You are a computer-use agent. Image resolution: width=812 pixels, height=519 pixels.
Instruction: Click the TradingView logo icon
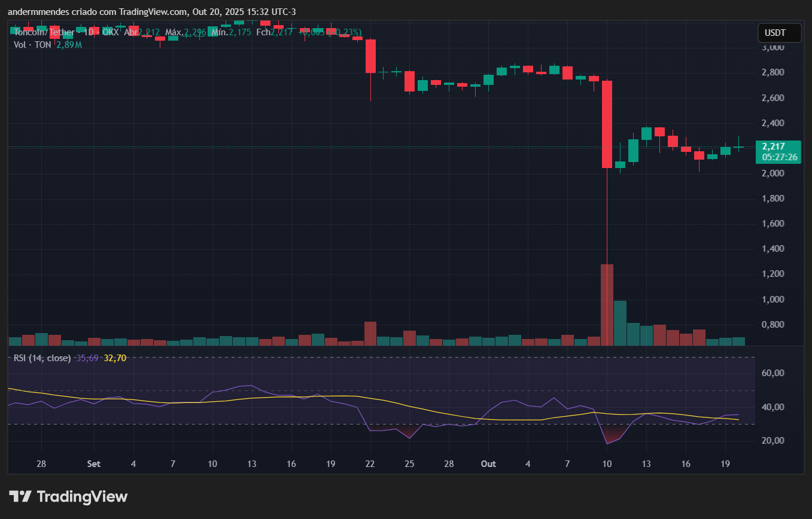pyautogui.click(x=20, y=496)
